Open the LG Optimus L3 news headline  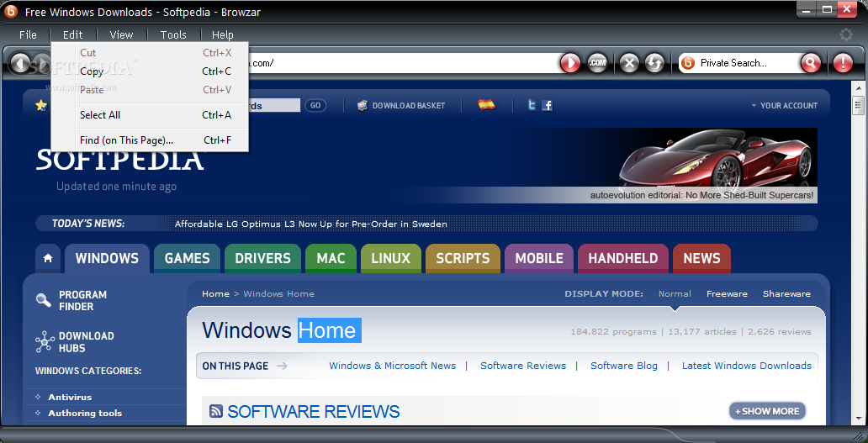click(x=310, y=224)
